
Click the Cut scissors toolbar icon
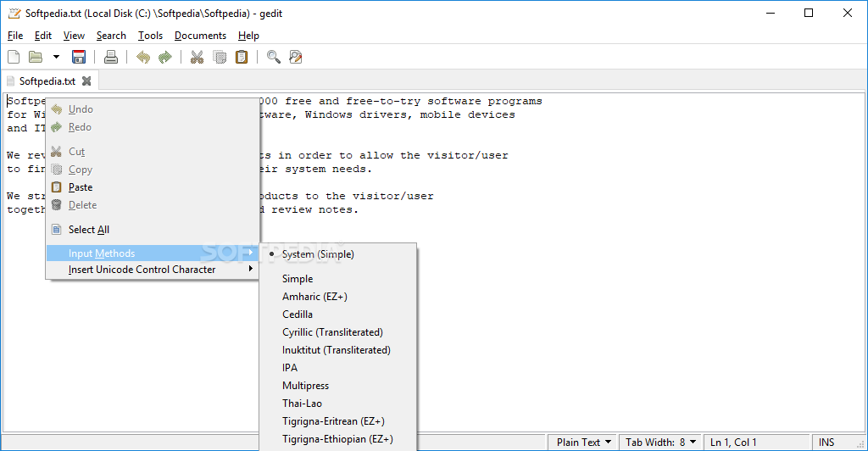[197, 57]
